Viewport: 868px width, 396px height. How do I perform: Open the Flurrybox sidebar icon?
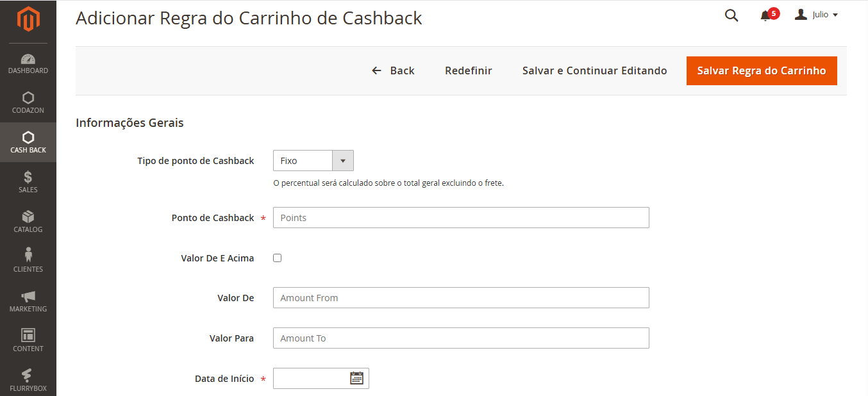[28, 379]
